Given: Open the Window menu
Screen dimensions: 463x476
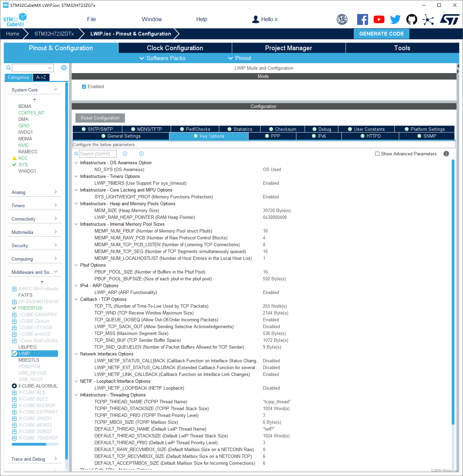Looking at the screenshot, I should [x=152, y=19].
